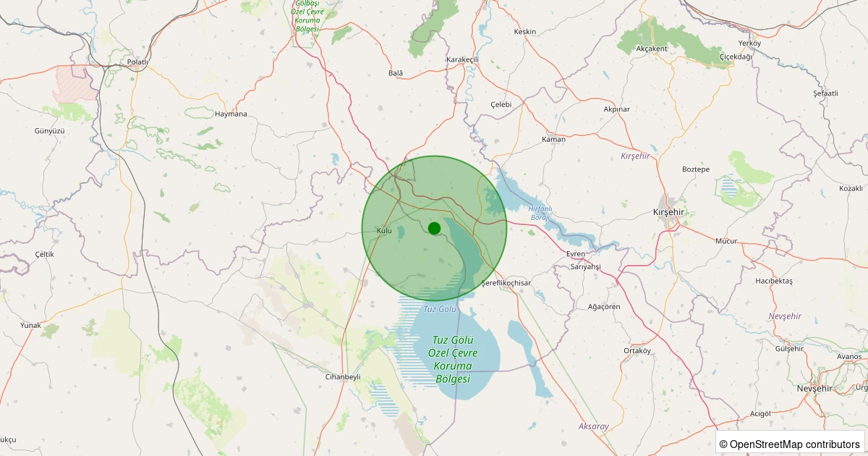
Task: Click the green center marker dot
Action: pyautogui.click(x=434, y=228)
